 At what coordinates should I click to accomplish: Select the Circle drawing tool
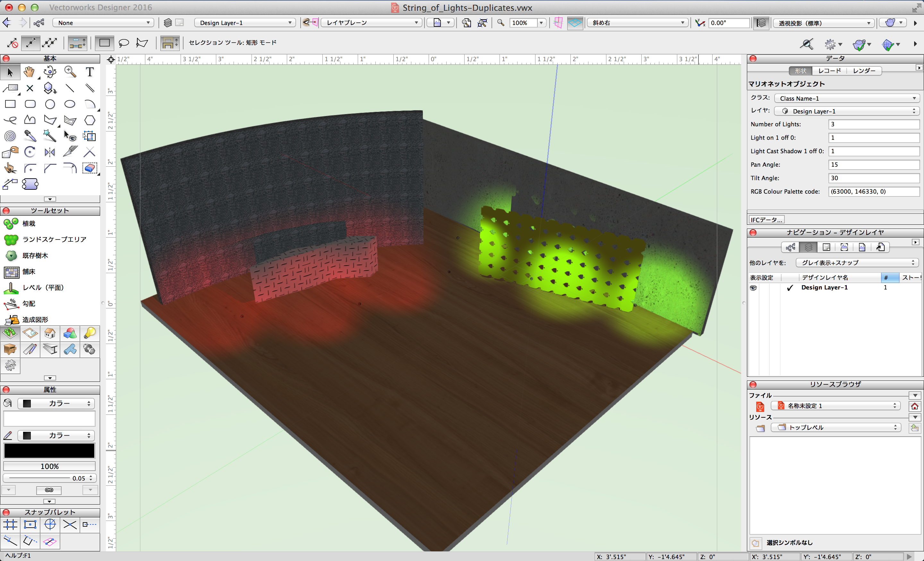49,104
